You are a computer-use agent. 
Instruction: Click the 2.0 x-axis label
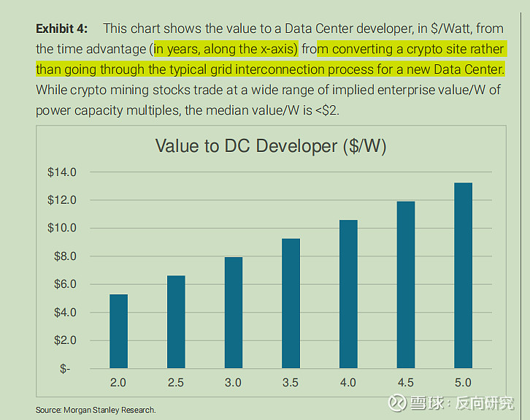point(118,383)
